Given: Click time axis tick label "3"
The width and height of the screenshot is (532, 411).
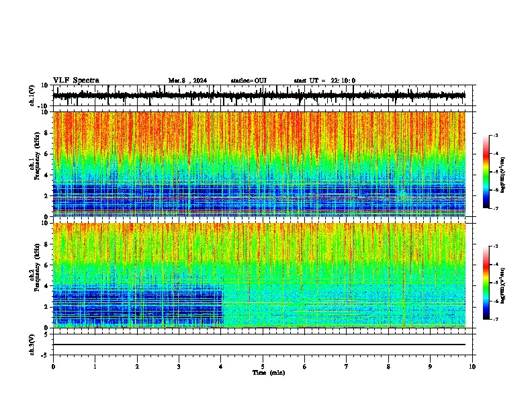Looking at the screenshot, I should coord(179,367).
